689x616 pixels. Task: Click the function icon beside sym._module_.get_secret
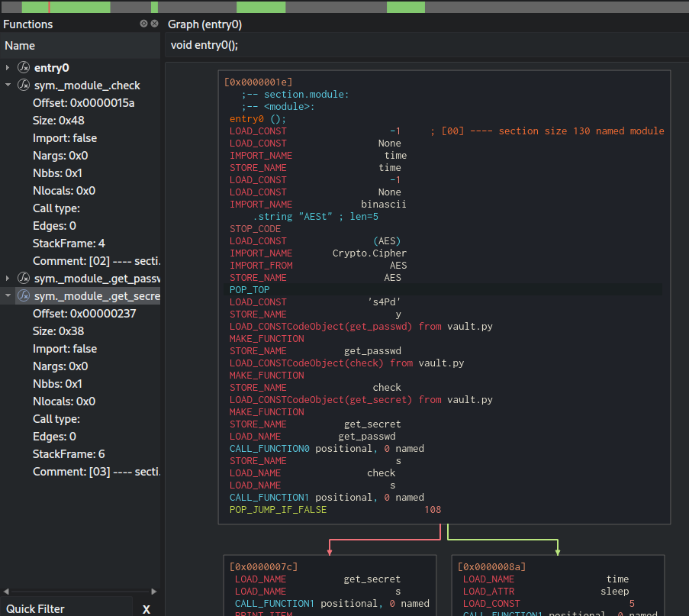[x=24, y=295]
